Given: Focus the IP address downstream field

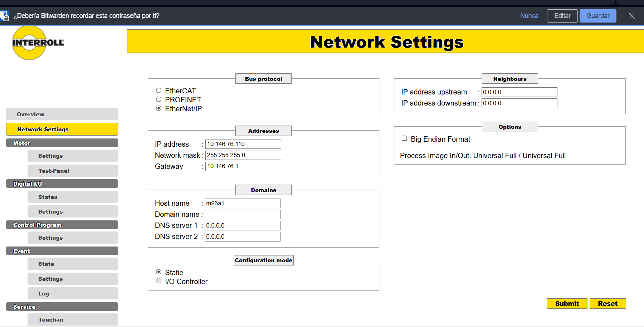Looking at the screenshot, I should (x=519, y=103).
